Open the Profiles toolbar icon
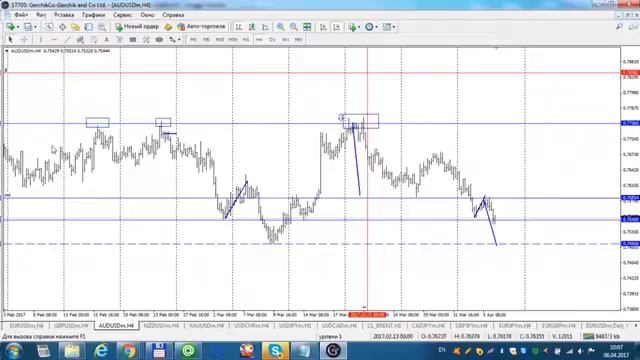This screenshot has width=640, height=360. [x=28, y=27]
